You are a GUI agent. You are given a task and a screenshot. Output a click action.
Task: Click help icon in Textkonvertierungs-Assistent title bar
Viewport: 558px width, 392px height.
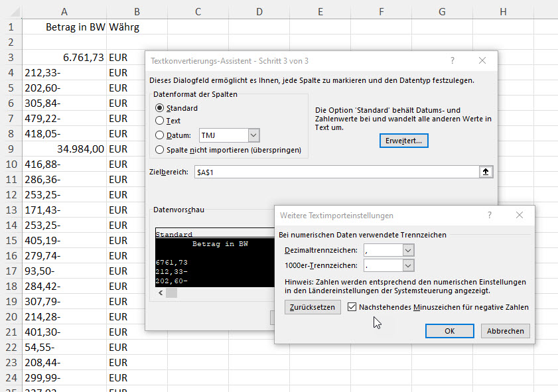(453, 60)
